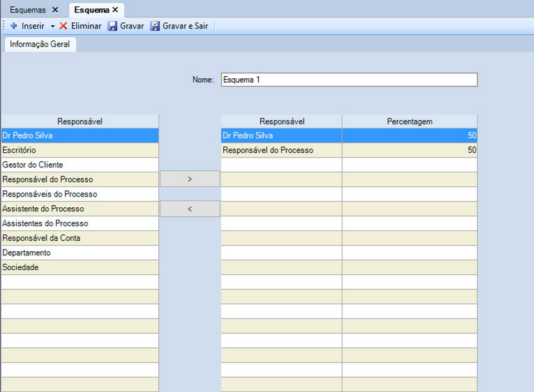Click the right table Responsável header

(x=282, y=121)
